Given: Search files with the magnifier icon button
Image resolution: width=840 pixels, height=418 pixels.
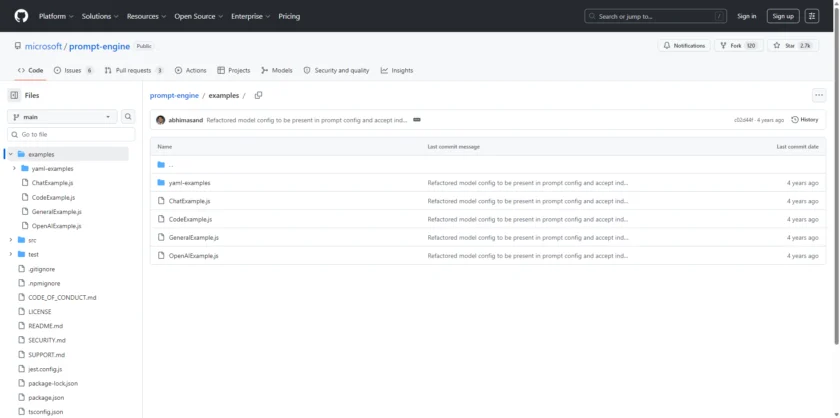Looking at the screenshot, I should pyautogui.click(x=128, y=116).
